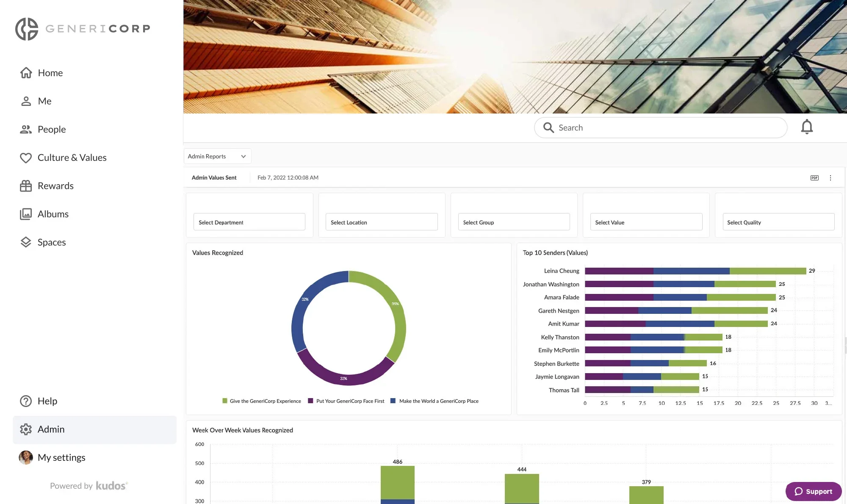Viewport: 847px width, 504px height.
Task: Click the Spaces layers icon
Action: click(26, 242)
